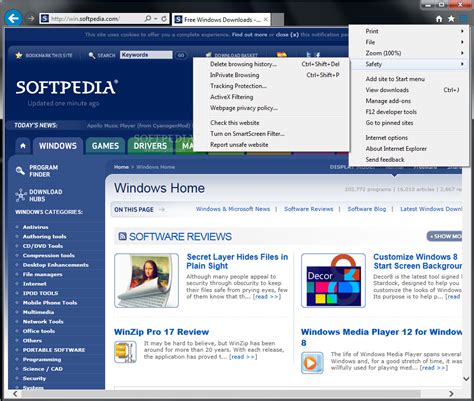Switch to the WINDOWS site tab
The width and height of the screenshot is (474, 401).
(58, 146)
